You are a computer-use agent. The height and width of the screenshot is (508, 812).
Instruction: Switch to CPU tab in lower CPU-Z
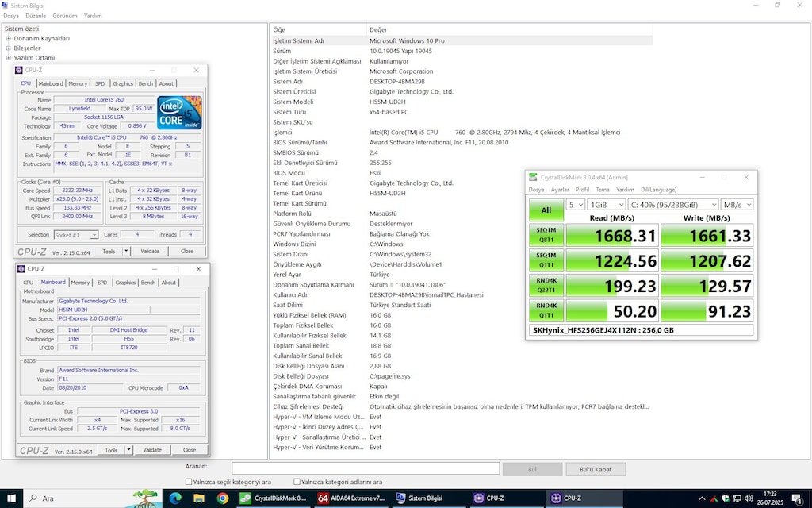pyautogui.click(x=28, y=283)
